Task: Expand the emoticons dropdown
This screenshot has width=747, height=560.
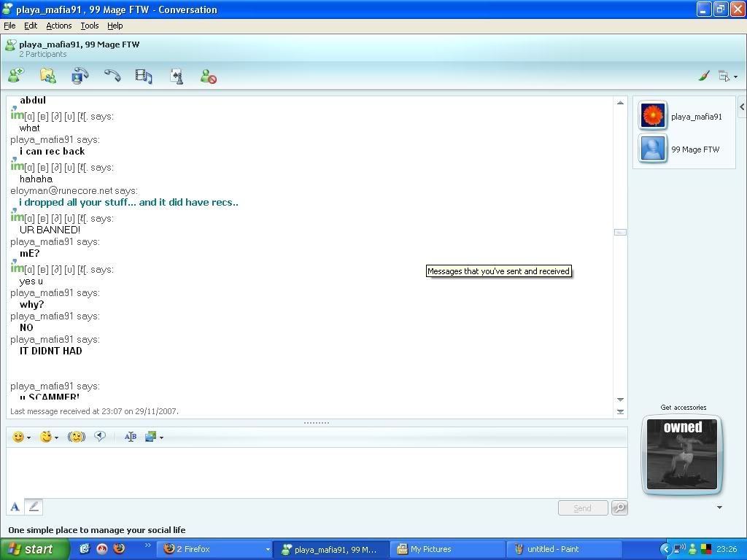Action: [28, 437]
